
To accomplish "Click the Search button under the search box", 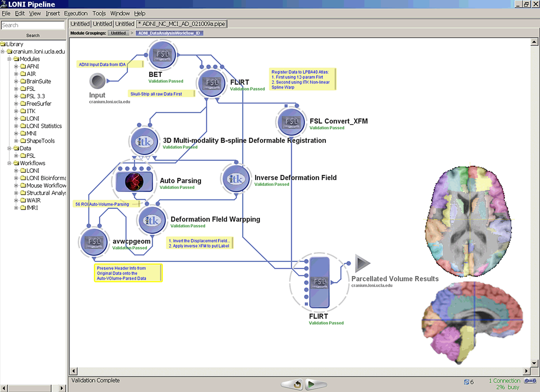I will click(33, 35).
